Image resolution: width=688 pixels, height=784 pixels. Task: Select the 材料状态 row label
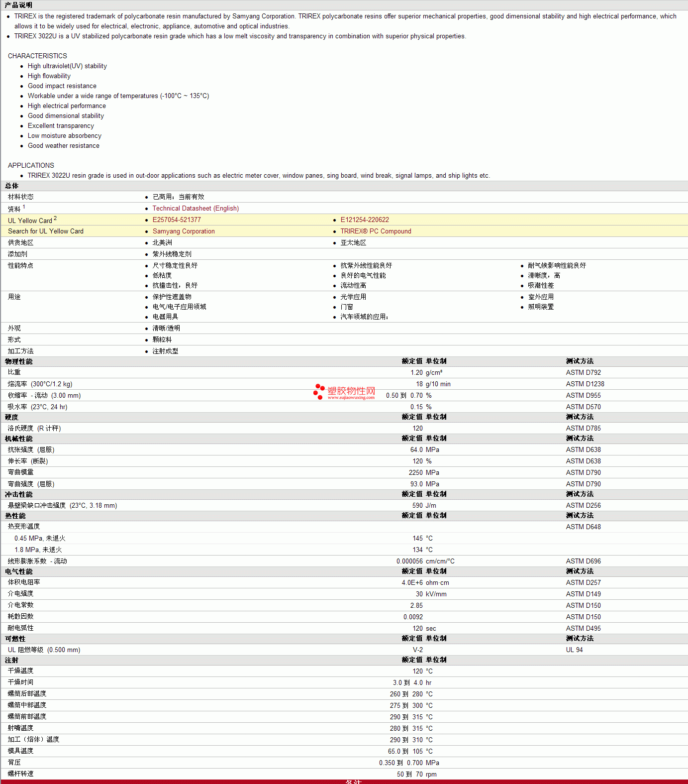tap(21, 197)
